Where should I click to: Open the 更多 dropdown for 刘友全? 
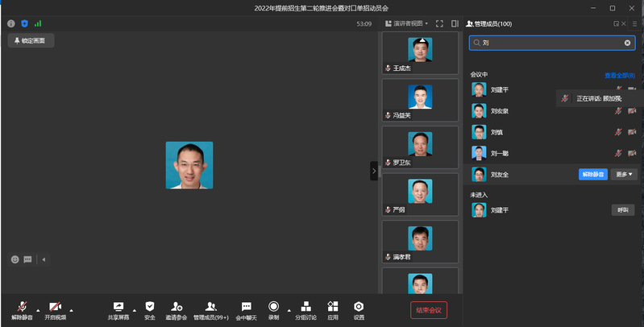624,174
